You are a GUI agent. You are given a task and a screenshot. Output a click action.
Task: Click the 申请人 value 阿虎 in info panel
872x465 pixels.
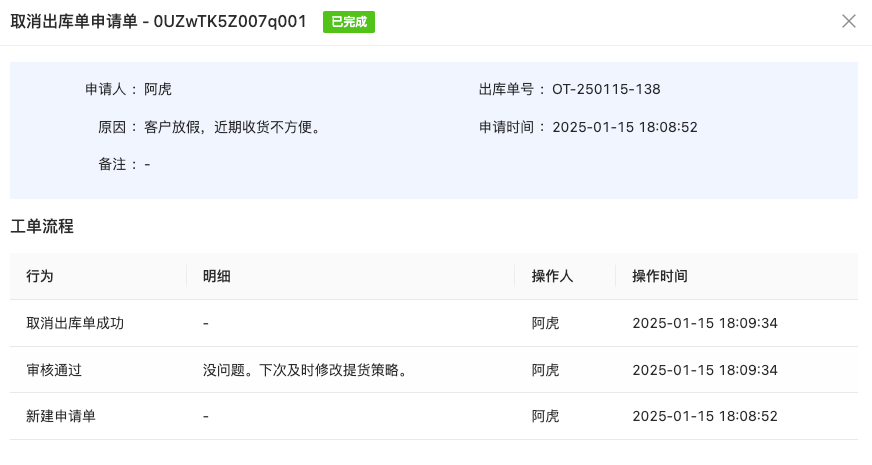click(x=158, y=89)
